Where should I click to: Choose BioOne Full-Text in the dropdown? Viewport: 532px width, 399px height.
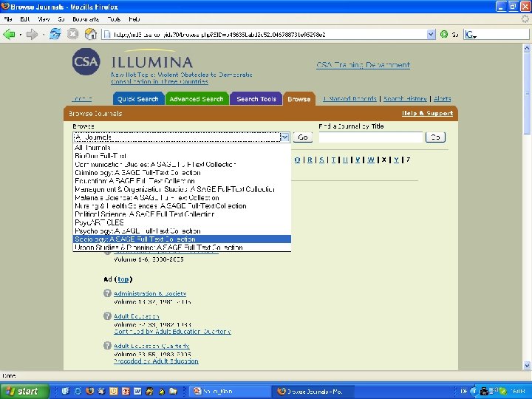click(x=182, y=156)
